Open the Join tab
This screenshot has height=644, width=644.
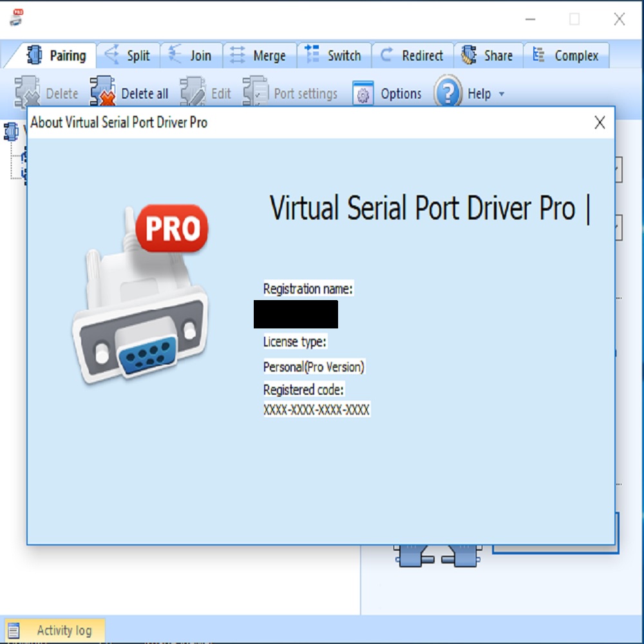click(191, 55)
